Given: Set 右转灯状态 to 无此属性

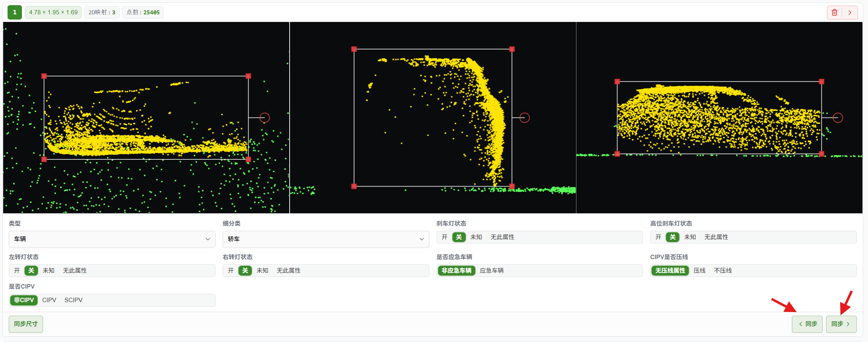Looking at the screenshot, I should point(289,271).
